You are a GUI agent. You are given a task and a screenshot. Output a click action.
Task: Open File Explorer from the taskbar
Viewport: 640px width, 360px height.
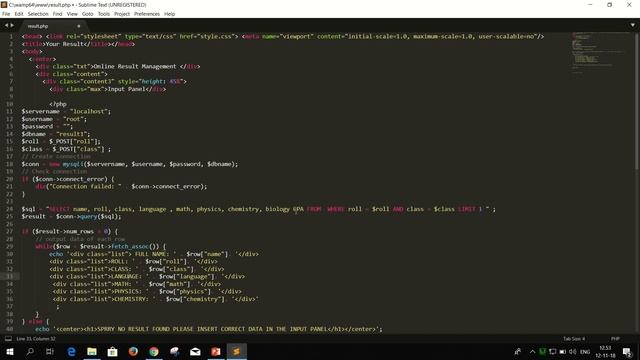tap(92, 351)
